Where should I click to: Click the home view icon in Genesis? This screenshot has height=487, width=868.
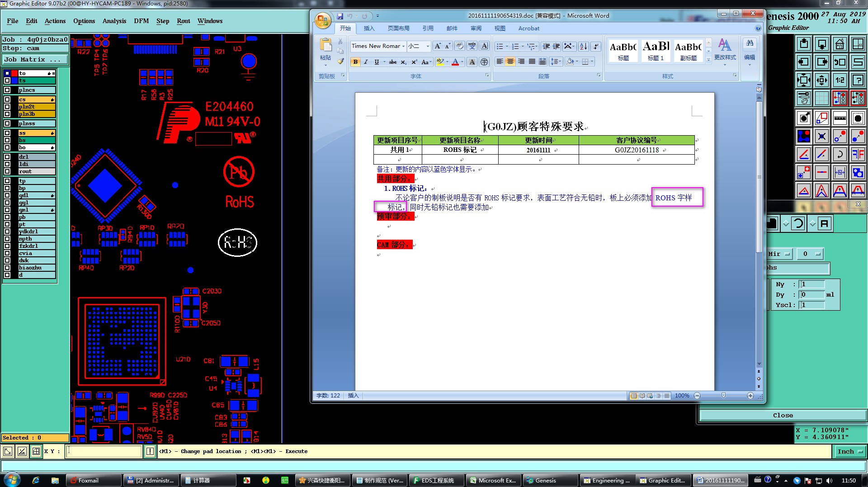click(840, 44)
